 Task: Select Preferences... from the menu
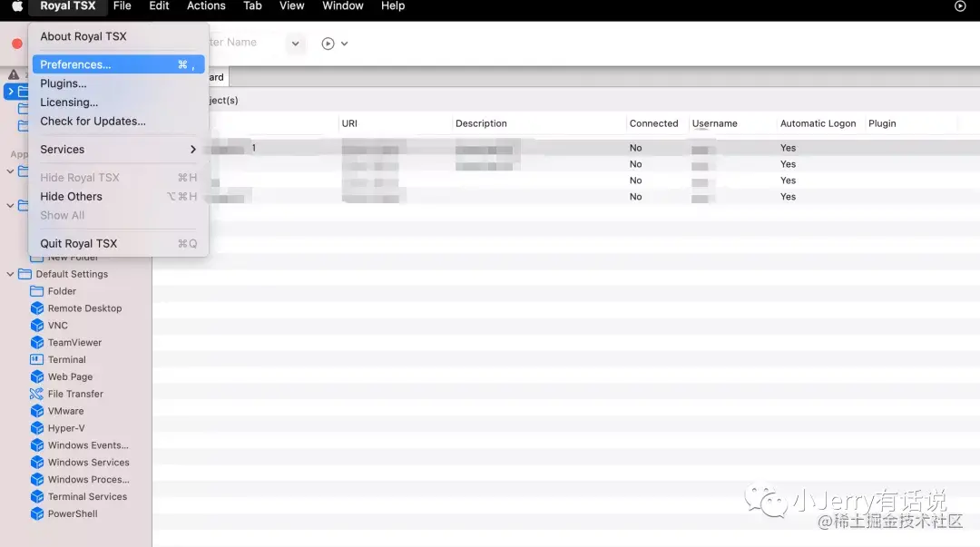[118, 64]
